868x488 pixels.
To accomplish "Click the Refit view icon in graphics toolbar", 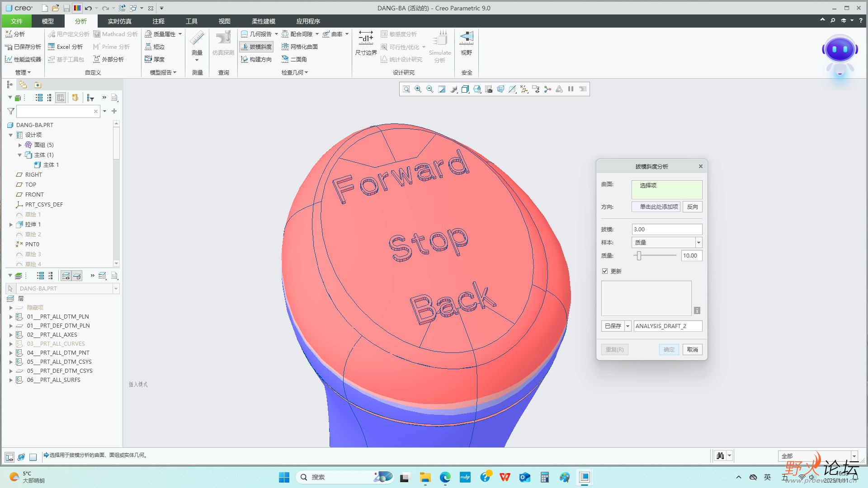I will tap(406, 89).
